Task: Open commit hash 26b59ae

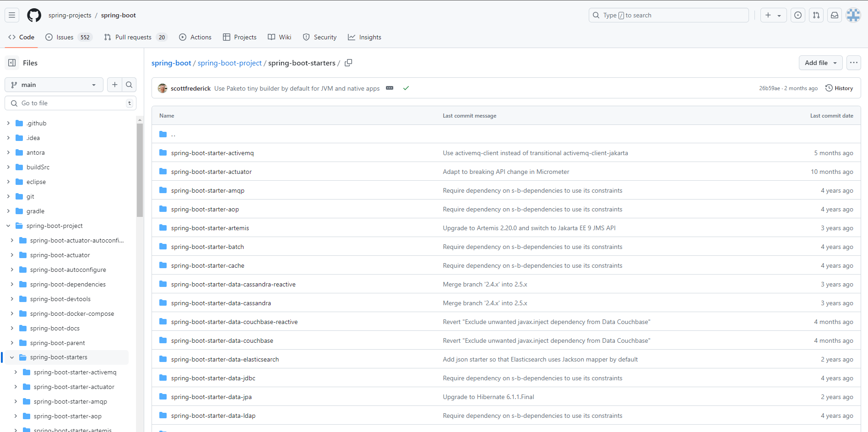Action: [x=770, y=88]
